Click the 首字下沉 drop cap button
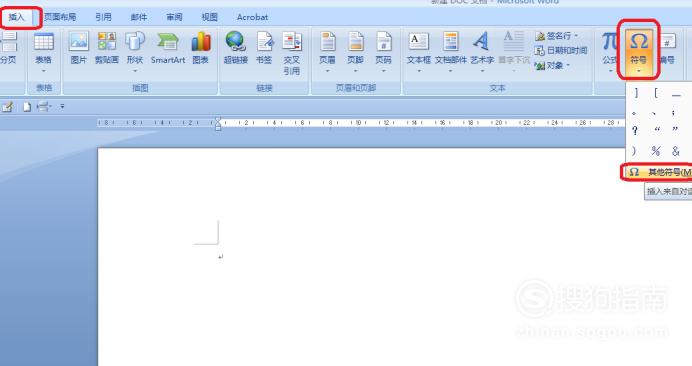 pyautogui.click(x=514, y=52)
